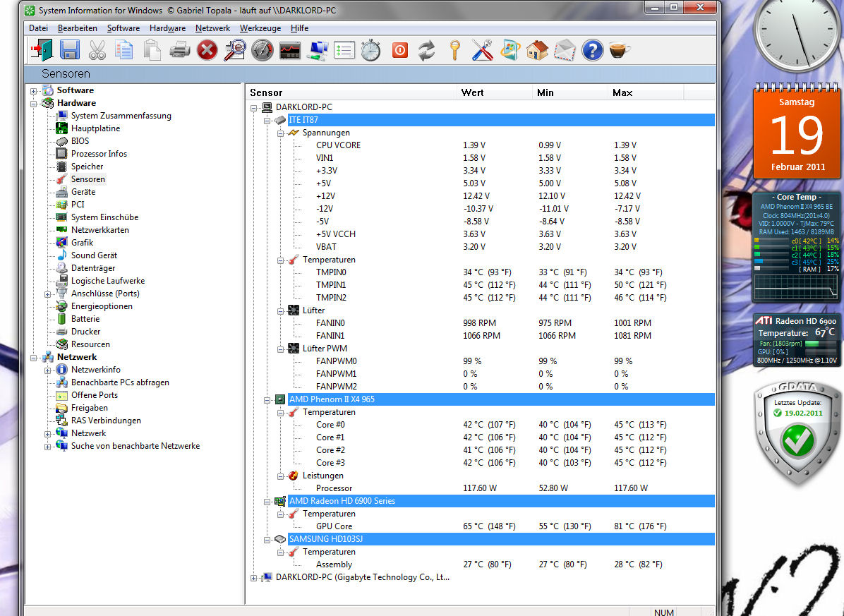Open the Bearbeiten menu

[78, 28]
